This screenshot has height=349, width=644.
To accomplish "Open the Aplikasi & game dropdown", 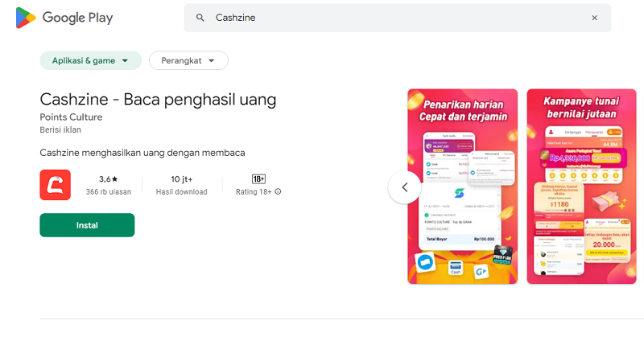I will tap(90, 60).
